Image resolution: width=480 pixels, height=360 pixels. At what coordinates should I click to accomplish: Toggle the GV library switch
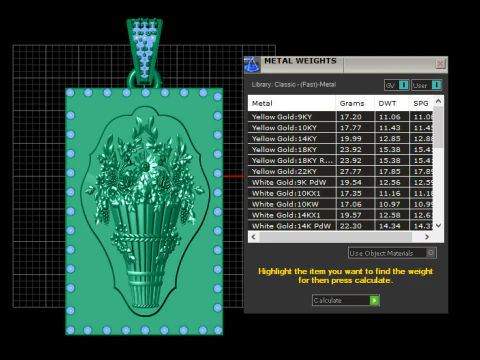pos(397,85)
